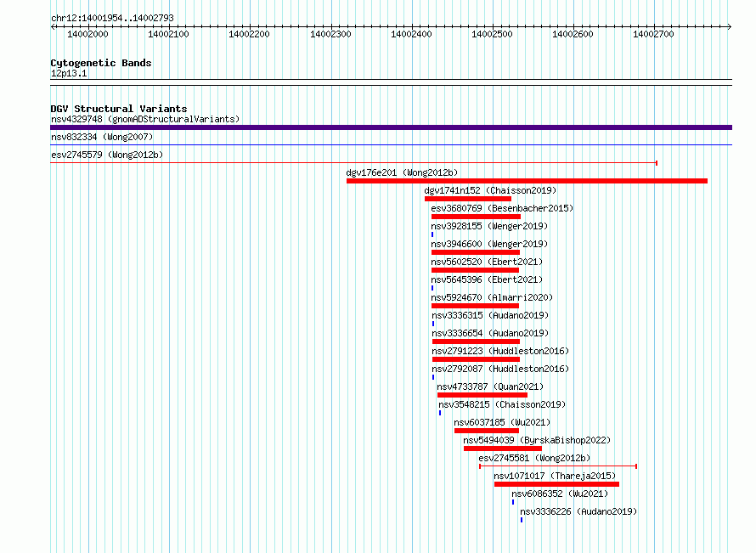
Task: Click the esv2745581 thin red interval line
Action: click(x=558, y=466)
